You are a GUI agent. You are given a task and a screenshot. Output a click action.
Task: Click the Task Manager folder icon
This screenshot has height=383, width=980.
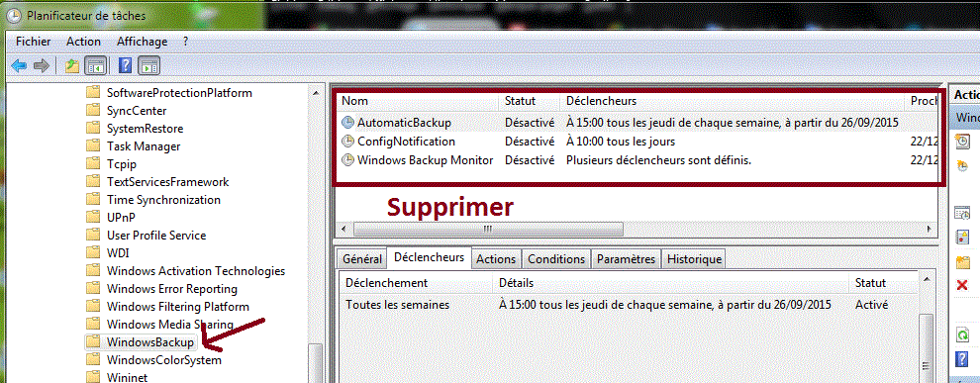[93, 146]
